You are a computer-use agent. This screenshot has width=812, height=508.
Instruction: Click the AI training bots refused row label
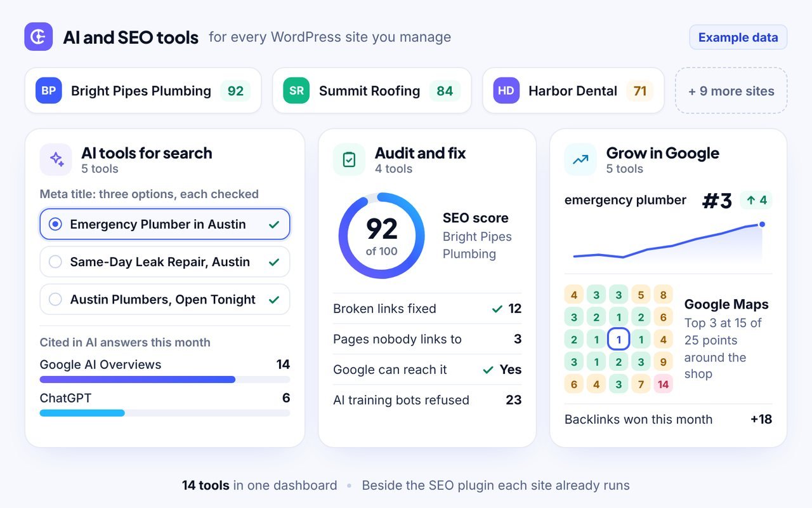(401, 400)
